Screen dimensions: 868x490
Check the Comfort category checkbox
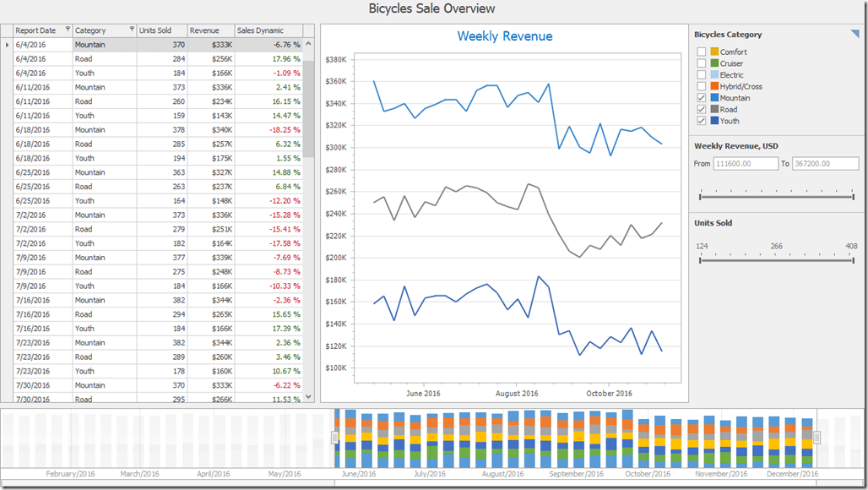(702, 52)
